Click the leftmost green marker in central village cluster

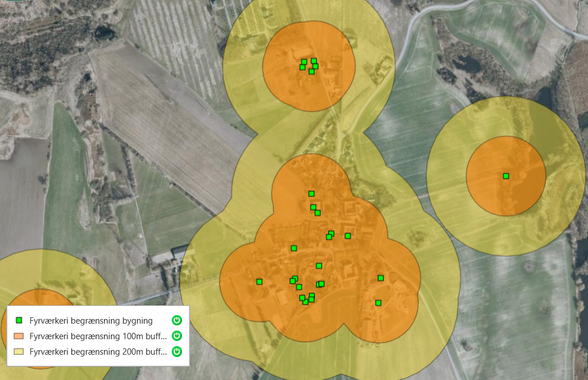(259, 282)
